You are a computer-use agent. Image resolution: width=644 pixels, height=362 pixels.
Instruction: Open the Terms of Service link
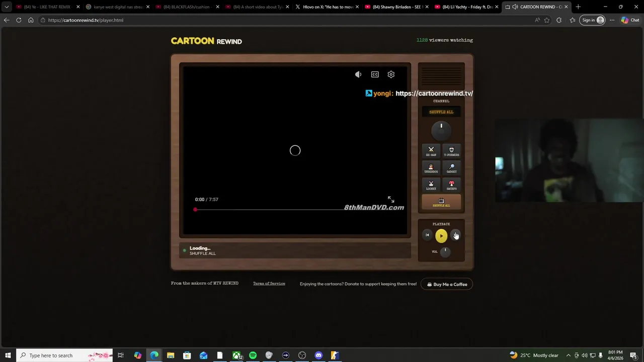click(x=269, y=284)
